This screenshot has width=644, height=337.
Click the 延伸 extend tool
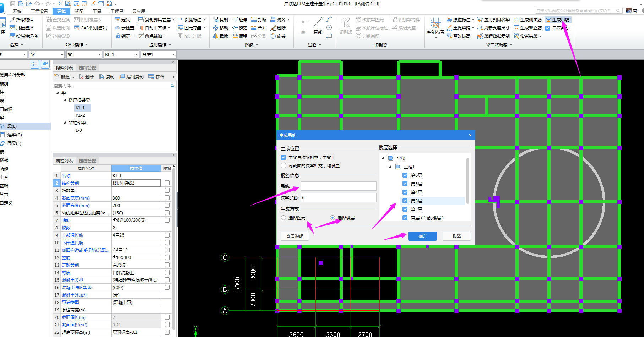240,20
